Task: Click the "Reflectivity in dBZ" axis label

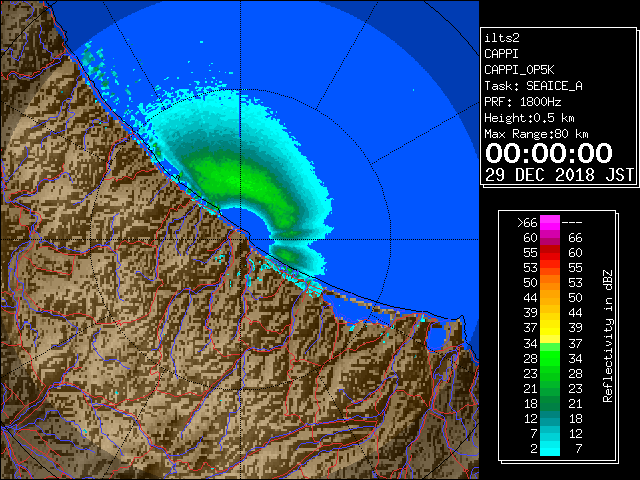Action: [607, 336]
